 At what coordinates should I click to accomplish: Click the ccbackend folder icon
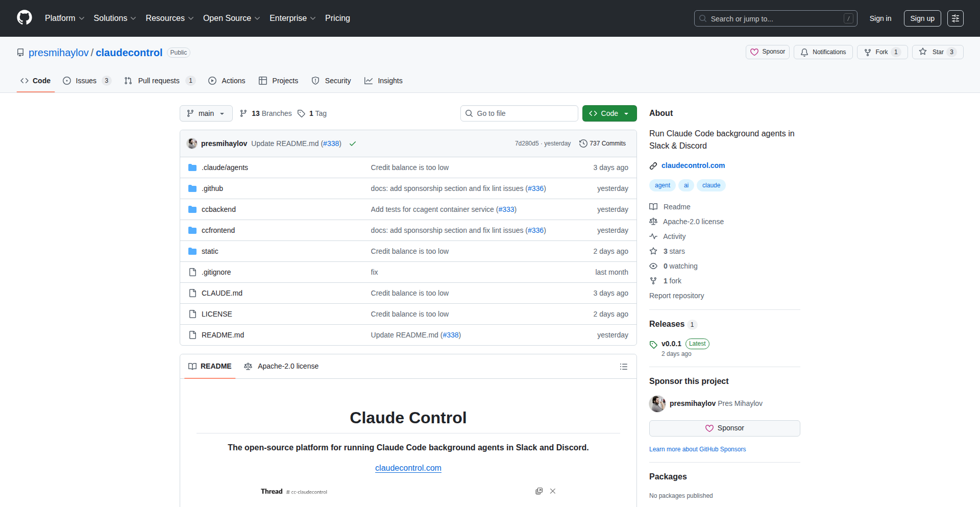tap(192, 209)
